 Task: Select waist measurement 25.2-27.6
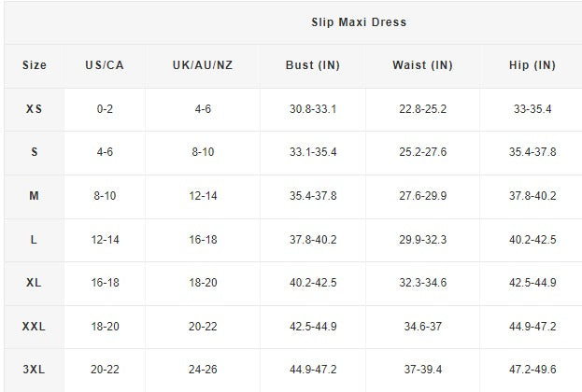(x=422, y=152)
